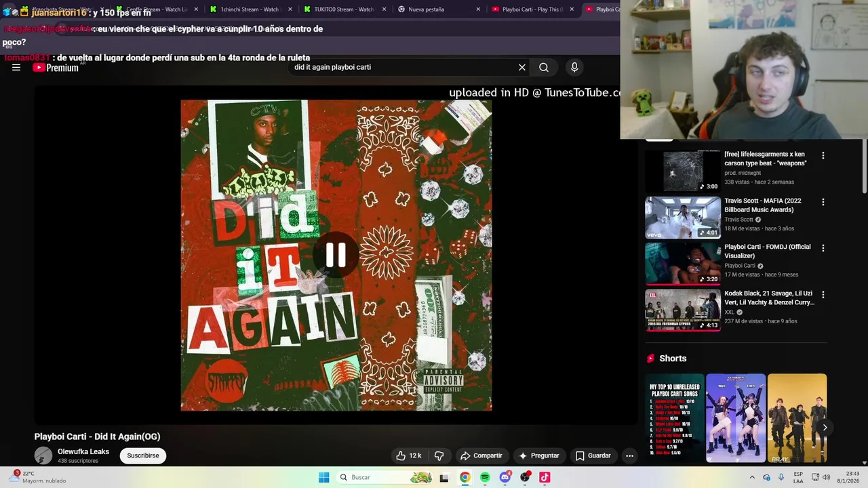Open 'Travis Scott - MAFIA (2022 Billboard Music Awards)' title
The image size is (868, 488).
pos(763,205)
